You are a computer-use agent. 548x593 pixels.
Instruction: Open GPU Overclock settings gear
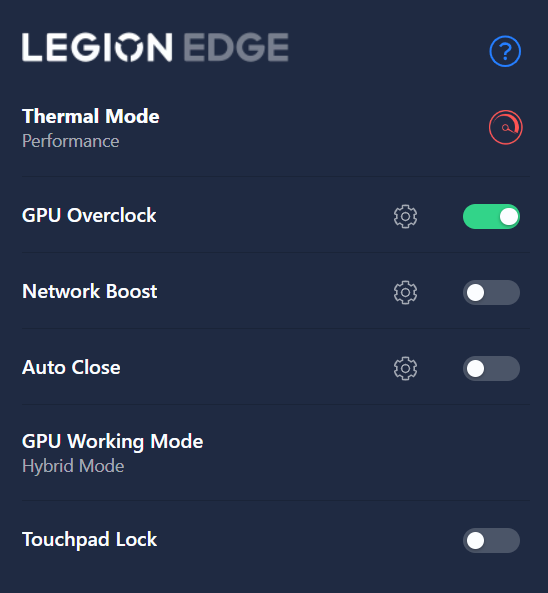(x=405, y=217)
